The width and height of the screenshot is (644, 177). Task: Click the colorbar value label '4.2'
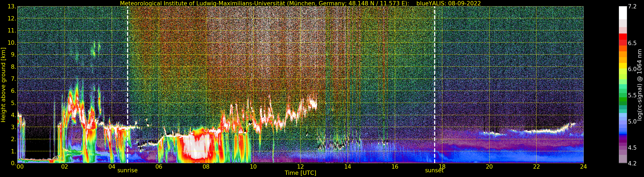click(x=632, y=163)
